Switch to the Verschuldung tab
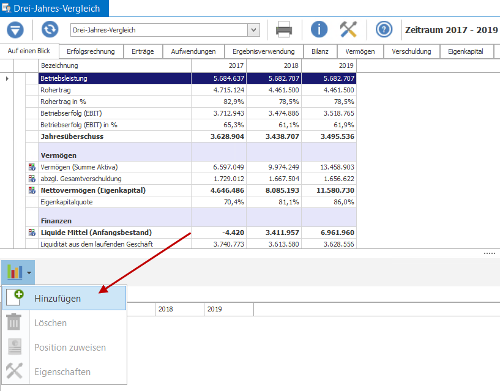Image resolution: width=500 pixels, height=391 pixels. [412, 52]
